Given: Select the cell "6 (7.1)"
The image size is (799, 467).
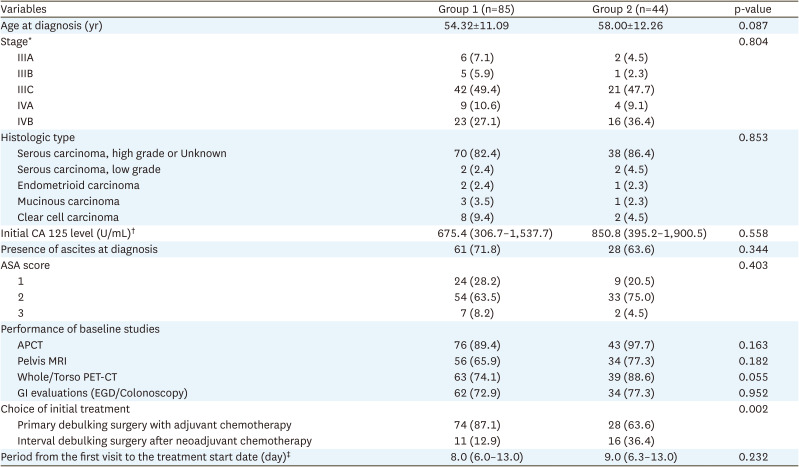Looking at the screenshot, I should pos(477,58).
